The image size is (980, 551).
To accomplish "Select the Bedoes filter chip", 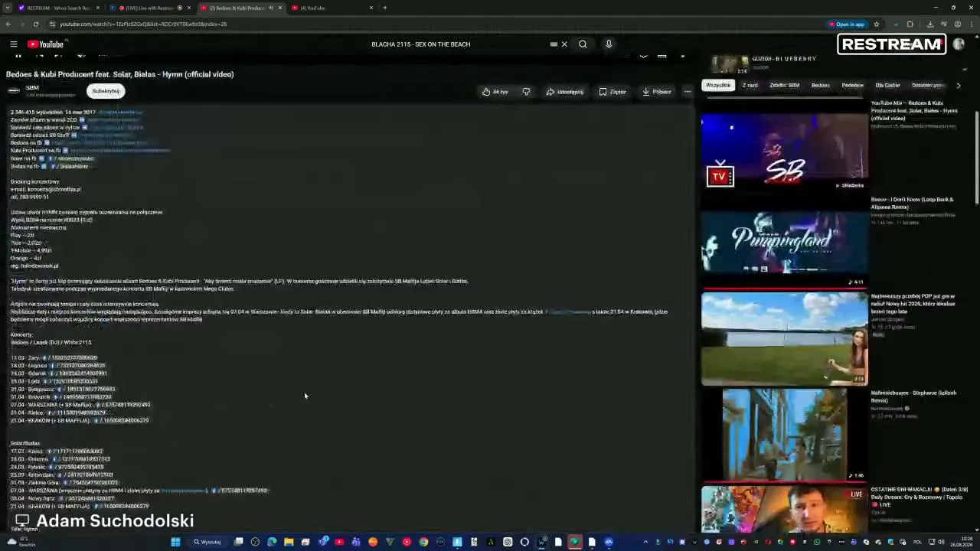I will tap(820, 85).
